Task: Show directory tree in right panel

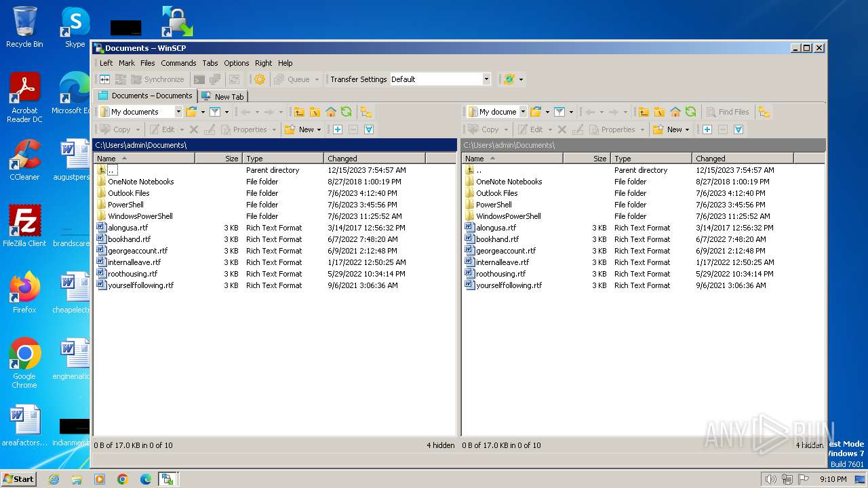Action: pyautogui.click(x=764, y=112)
